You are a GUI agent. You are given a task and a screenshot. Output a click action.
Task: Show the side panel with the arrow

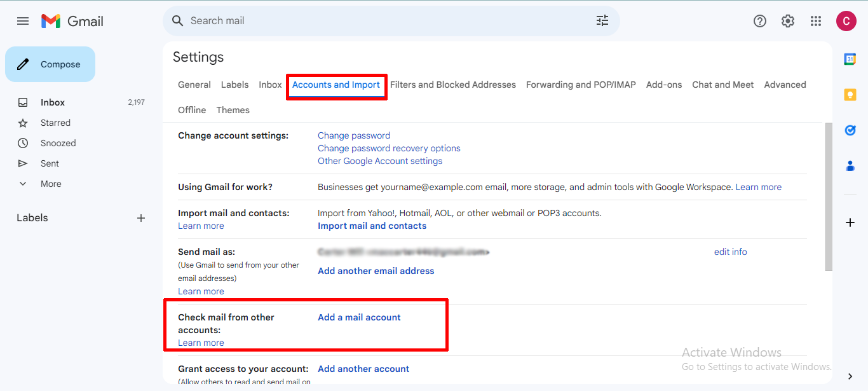pyautogui.click(x=850, y=376)
